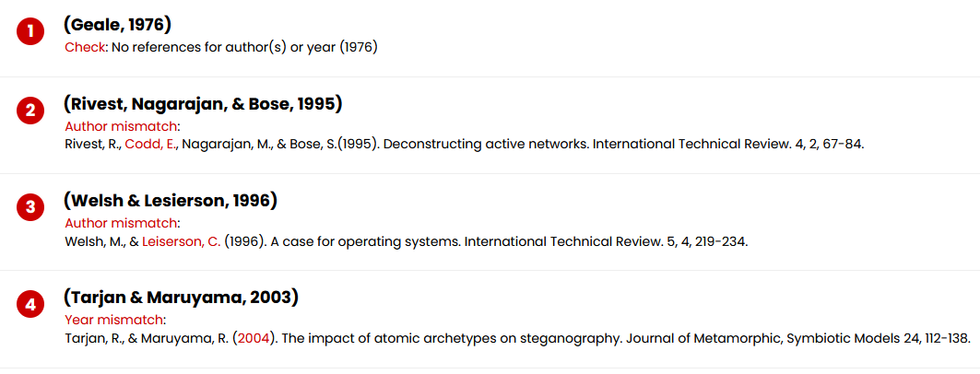Click the red number 4 badge
The image size is (980, 374).
pos(30,305)
